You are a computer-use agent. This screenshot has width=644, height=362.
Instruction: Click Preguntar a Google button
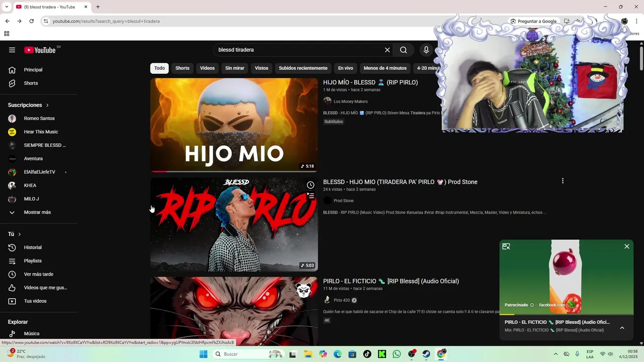pos(533,21)
